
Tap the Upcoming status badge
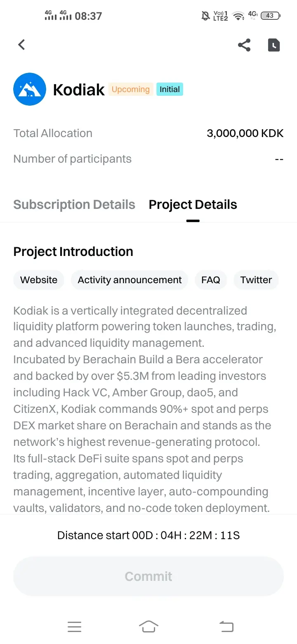pos(130,90)
